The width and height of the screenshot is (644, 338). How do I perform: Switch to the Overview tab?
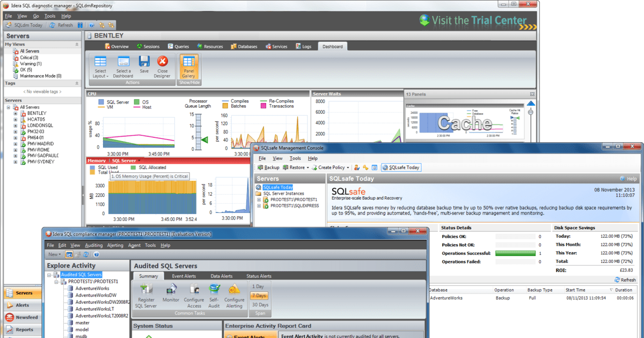pos(116,47)
